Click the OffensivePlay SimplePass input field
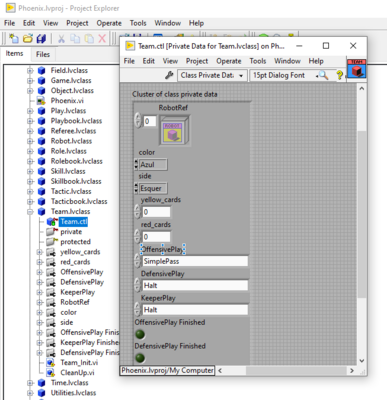 195,261
